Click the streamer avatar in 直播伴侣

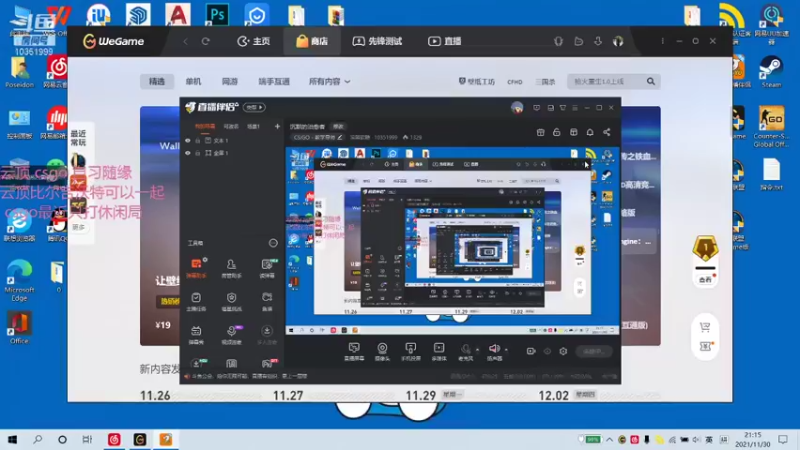pos(517,108)
